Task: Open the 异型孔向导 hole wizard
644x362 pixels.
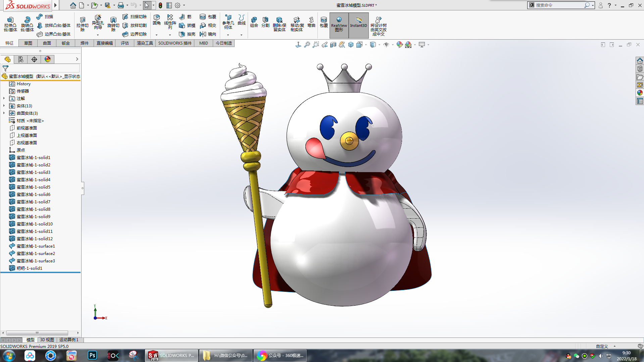Action: (98, 23)
